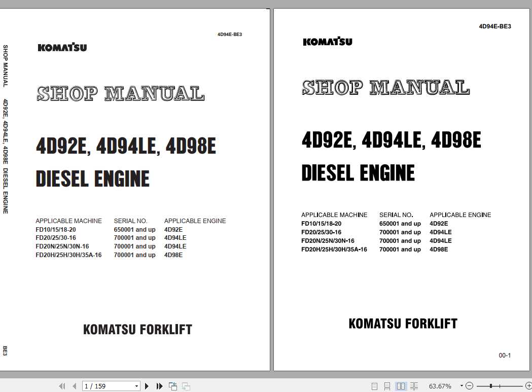532x392 pixels.
Task: Click inside the page number field
Action: pyautogui.click(x=107, y=386)
